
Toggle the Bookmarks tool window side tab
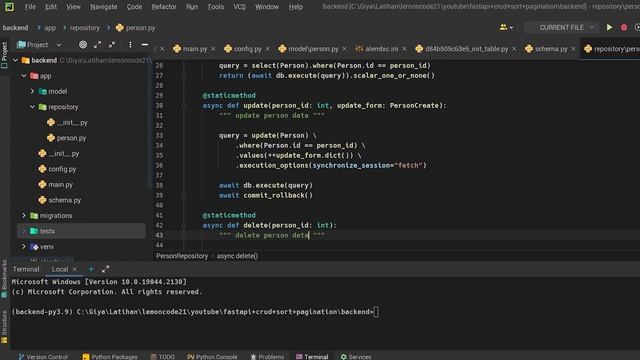coord(4,279)
